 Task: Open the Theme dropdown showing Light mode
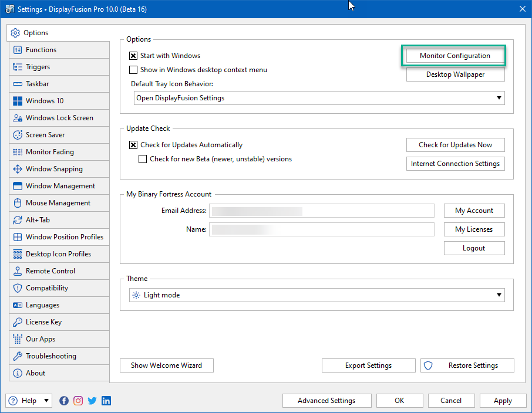pos(317,295)
